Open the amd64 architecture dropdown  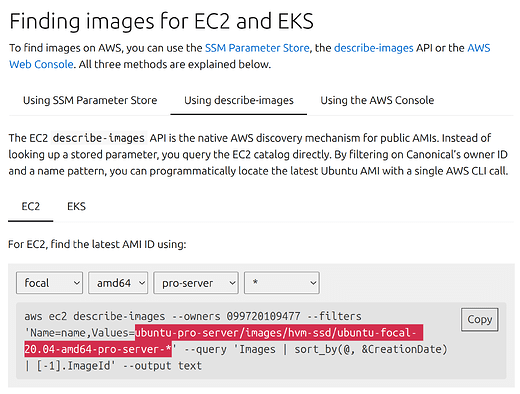tap(118, 283)
